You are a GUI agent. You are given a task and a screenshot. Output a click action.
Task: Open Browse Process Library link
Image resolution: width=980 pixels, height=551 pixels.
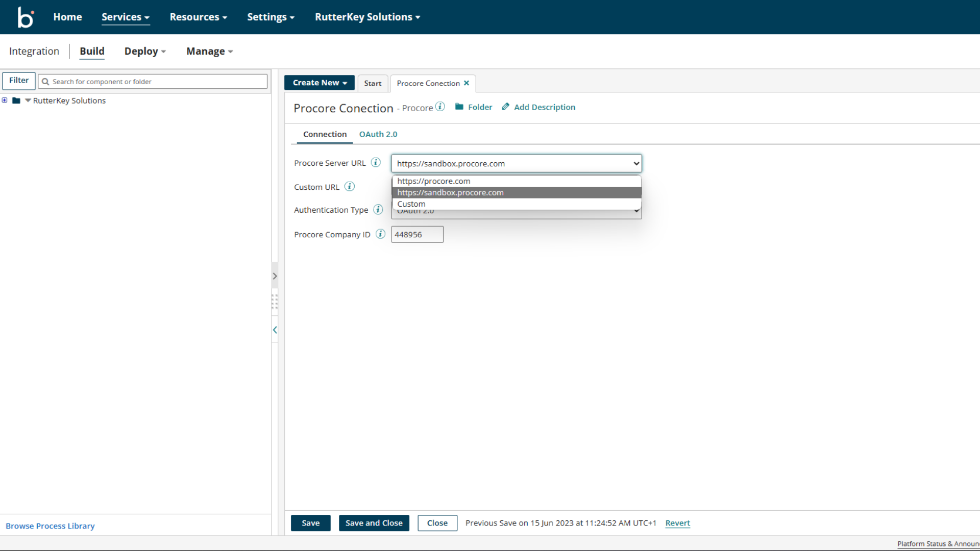(x=50, y=526)
